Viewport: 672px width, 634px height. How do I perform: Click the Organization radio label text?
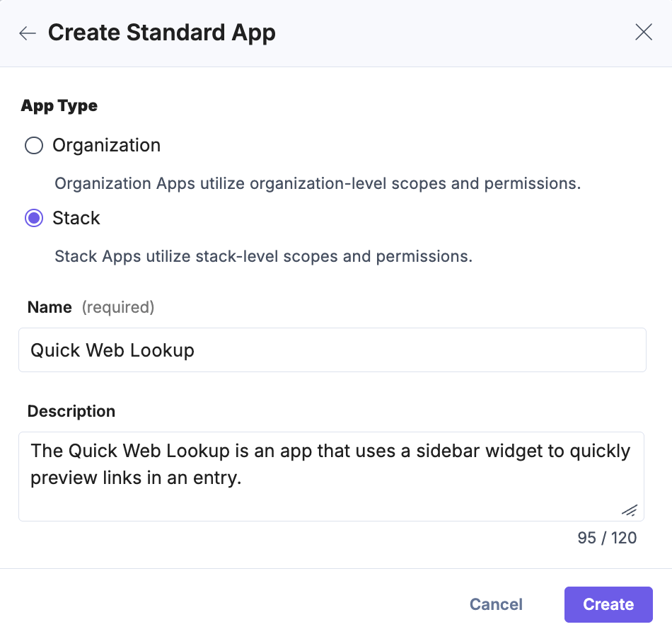click(106, 145)
